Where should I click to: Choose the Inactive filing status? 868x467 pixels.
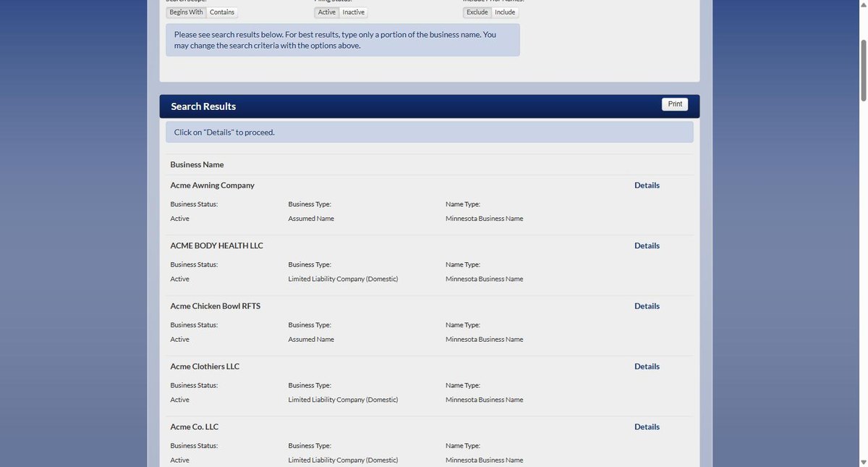[354, 12]
